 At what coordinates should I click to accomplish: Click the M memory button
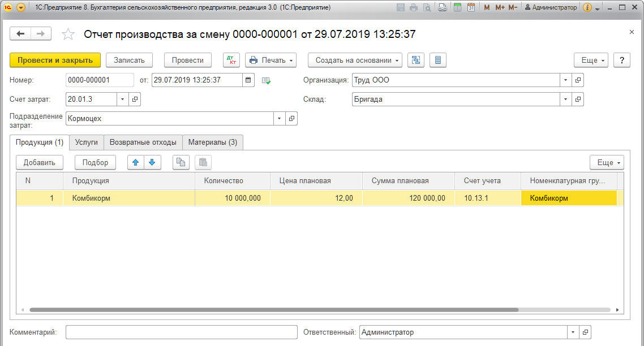487,7
